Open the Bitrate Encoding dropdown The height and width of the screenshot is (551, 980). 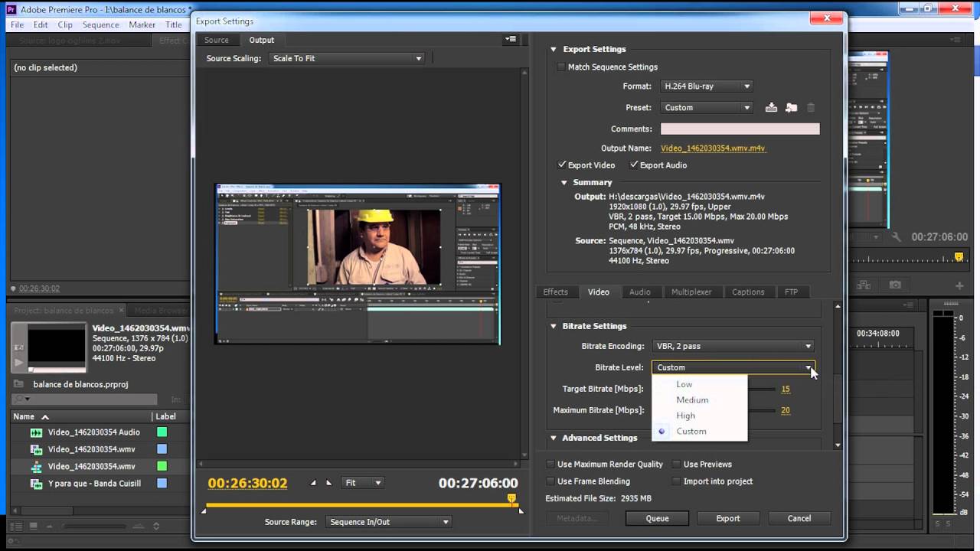(x=733, y=347)
